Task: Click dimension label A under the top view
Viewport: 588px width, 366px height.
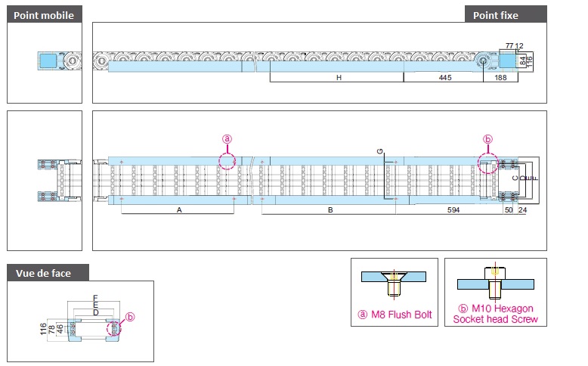Action: pyautogui.click(x=178, y=211)
